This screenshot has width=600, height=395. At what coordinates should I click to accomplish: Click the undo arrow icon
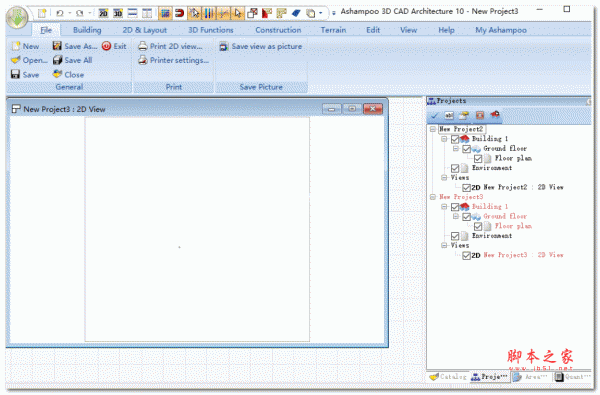coord(60,13)
